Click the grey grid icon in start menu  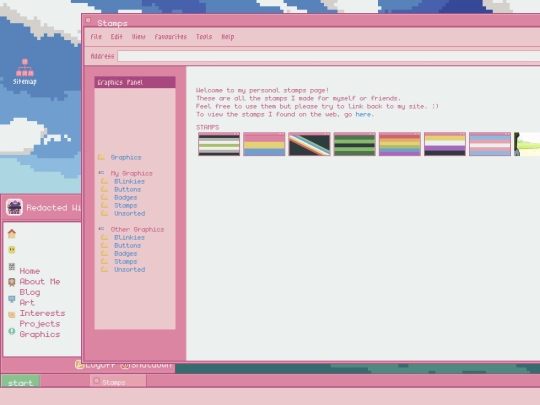point(12,266)
